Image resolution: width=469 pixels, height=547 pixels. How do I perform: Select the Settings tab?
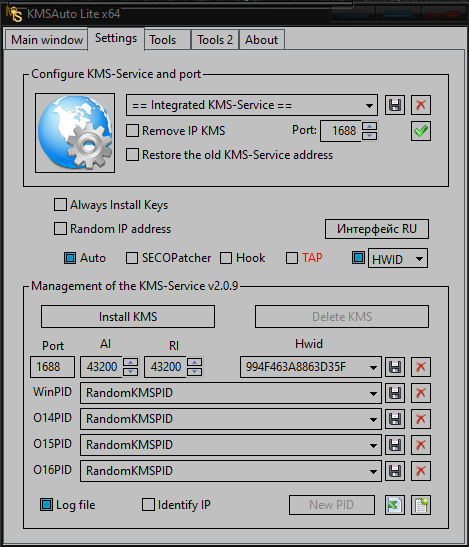[x=116, y=38]
